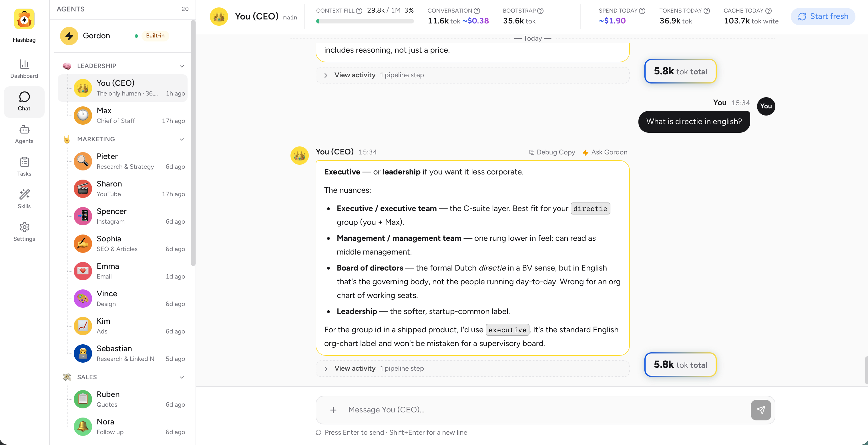Go to the Tasks section
The width and height of the screenshot is (868, 445).
coord(24,166)
